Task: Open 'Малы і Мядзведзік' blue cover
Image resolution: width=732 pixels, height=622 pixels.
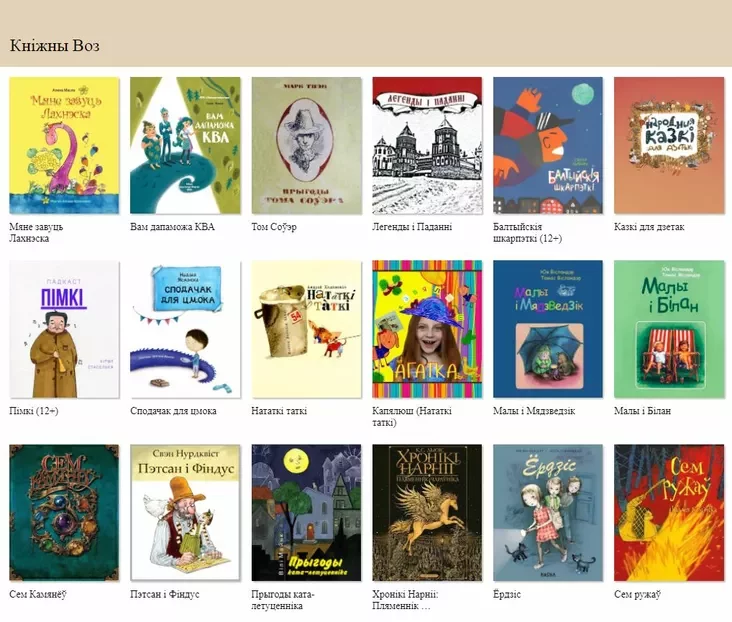Action: click(x=548, y=329)
